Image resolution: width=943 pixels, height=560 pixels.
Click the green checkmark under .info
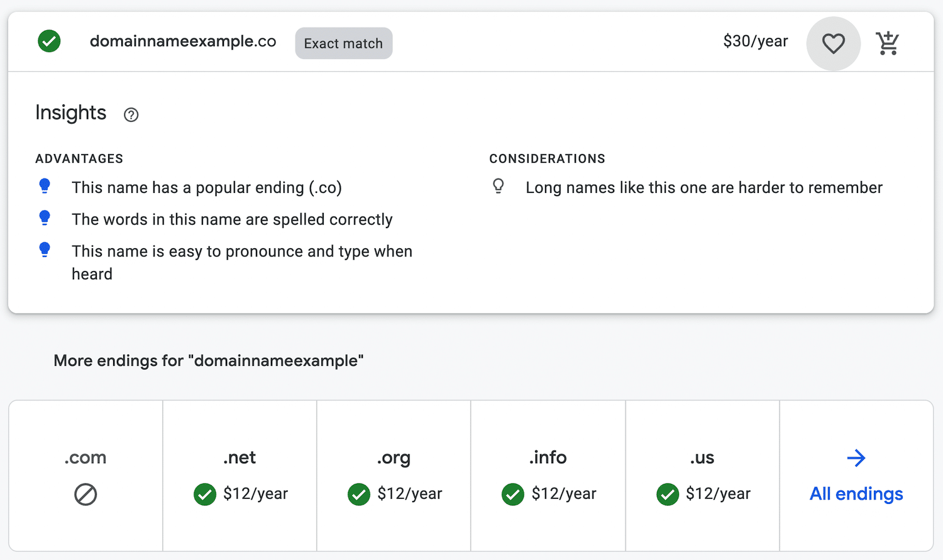[x=513, y=495]
